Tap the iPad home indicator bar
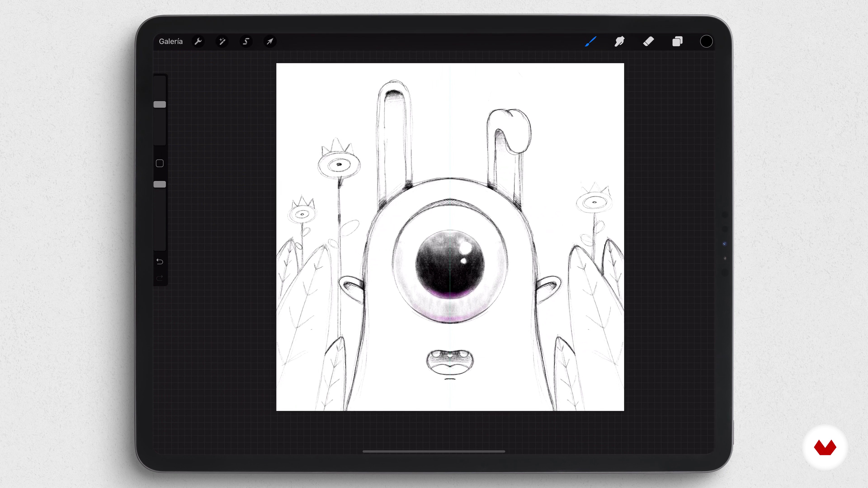Image resolution: width=868 pixels, height=488 pixels. tap(434, 451)
